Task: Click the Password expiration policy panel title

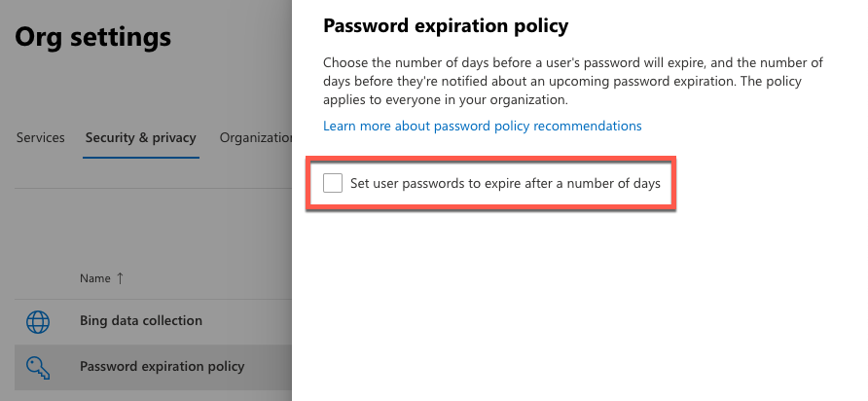Action: click(446, 25)
